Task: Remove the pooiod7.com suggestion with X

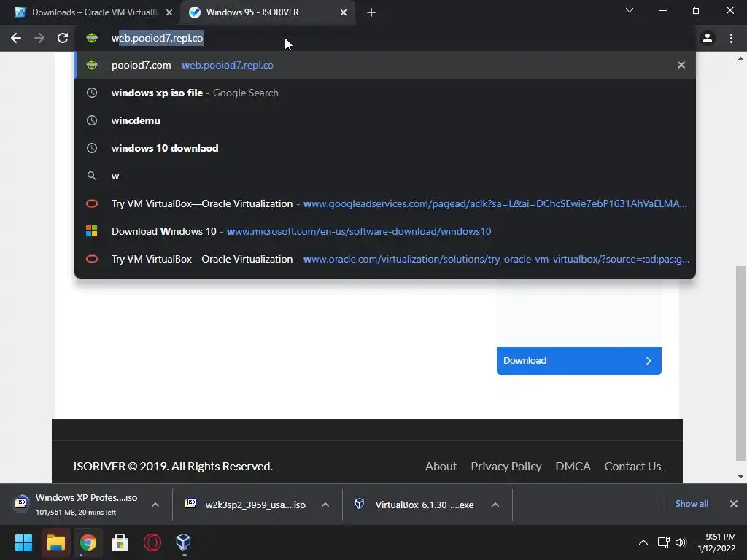Action: [x=681, y=65]
